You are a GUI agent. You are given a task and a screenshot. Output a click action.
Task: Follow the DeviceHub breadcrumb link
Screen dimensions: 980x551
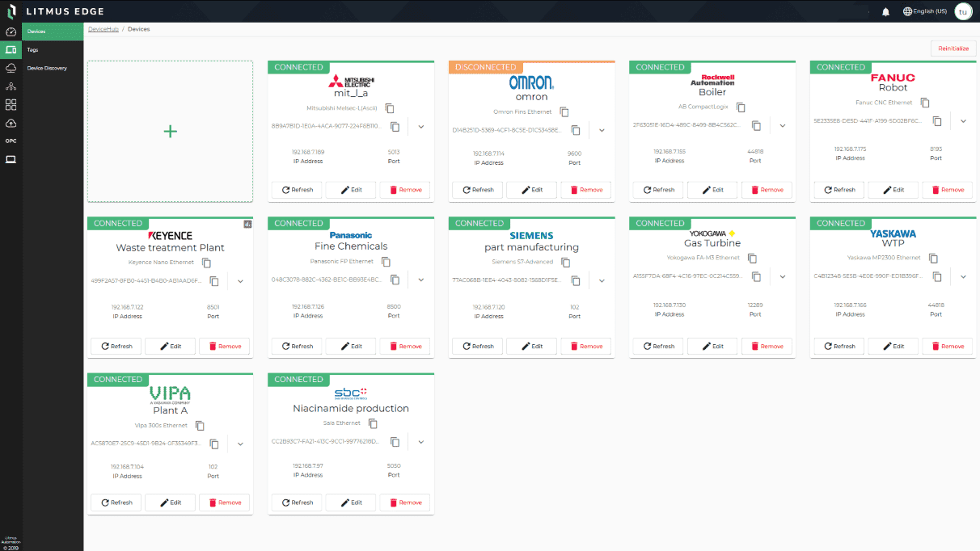[103, 29]
